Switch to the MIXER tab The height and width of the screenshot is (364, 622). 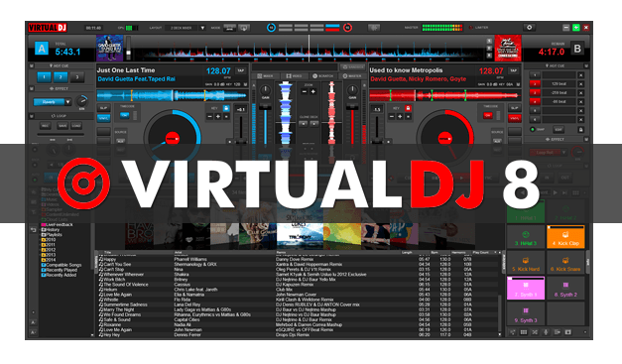click(x=266, y=75)
